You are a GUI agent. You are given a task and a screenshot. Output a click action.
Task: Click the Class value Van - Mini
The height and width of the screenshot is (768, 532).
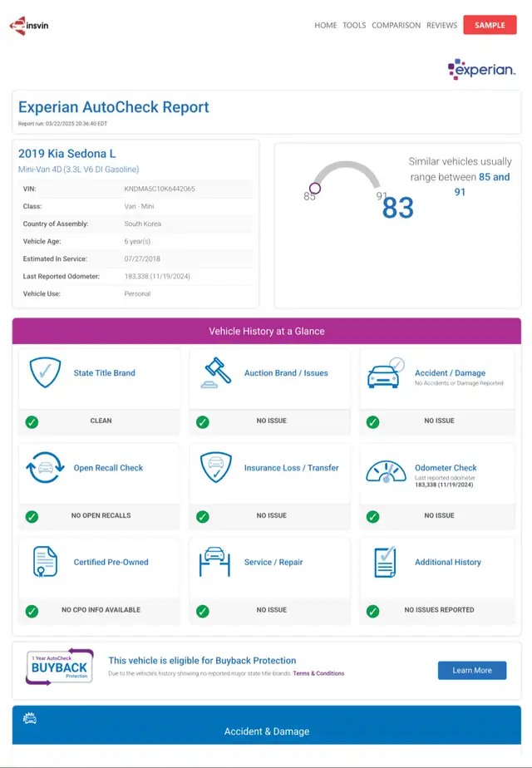[x=139, y=206]
